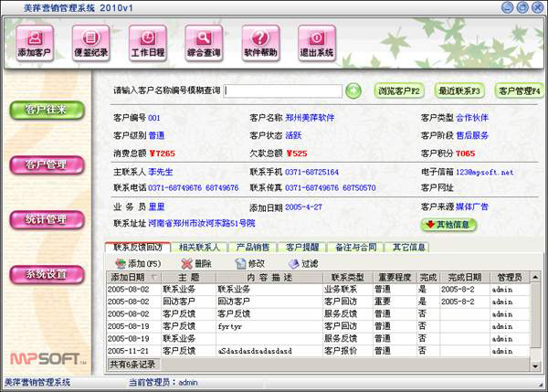This screenshot has width=548, height=392.
Task: Click the customer name search input field
Action: point(282,90)
